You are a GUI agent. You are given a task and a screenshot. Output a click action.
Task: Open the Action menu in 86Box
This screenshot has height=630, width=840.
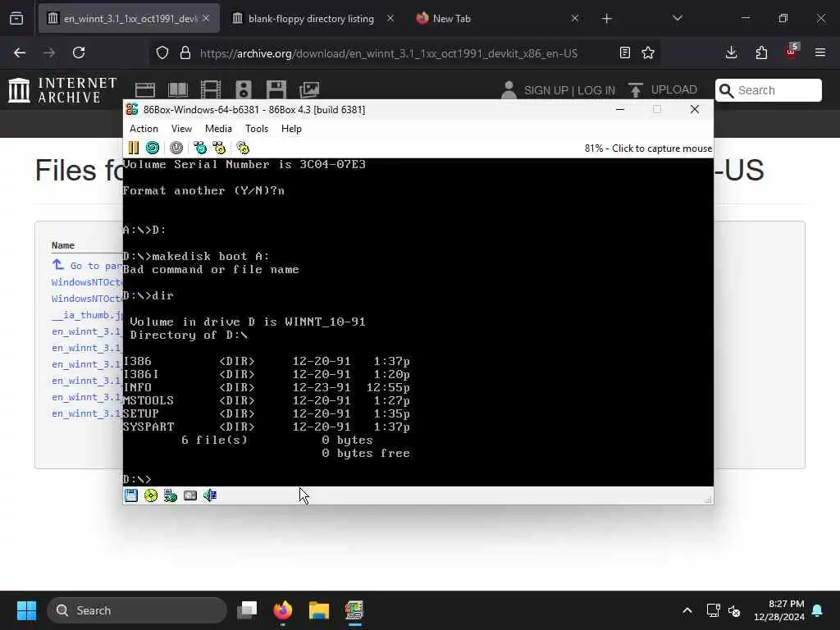coord(144,129)
